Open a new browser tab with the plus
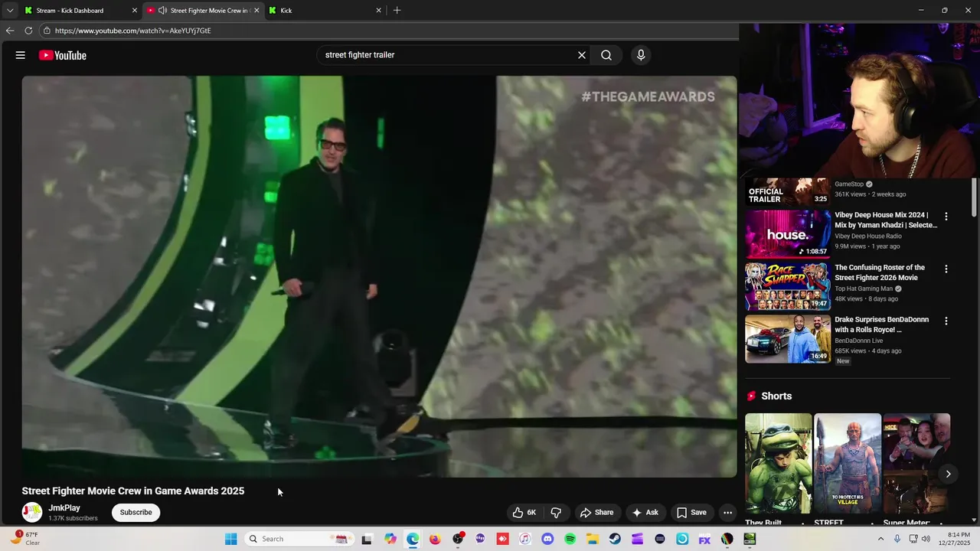This screenshot has height=551, width=980. point(397,11)
